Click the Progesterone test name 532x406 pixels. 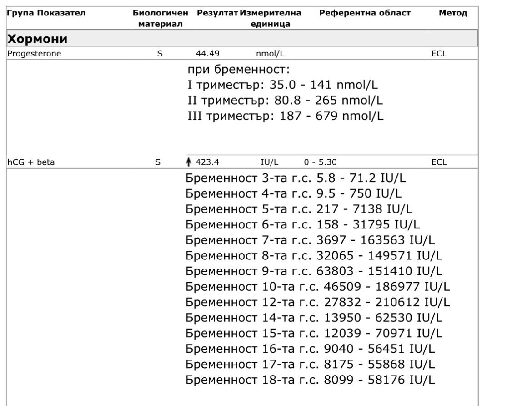tap(34, 54)
